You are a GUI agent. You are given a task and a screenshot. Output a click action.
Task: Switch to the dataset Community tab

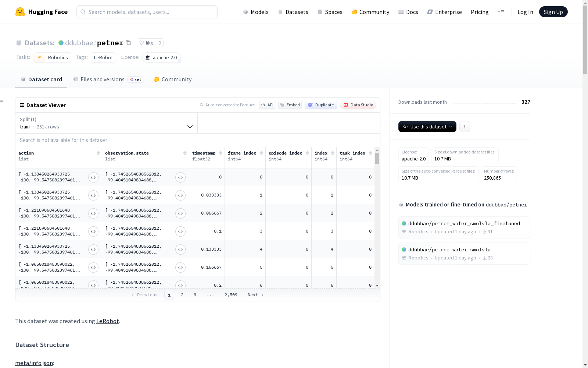172,79
